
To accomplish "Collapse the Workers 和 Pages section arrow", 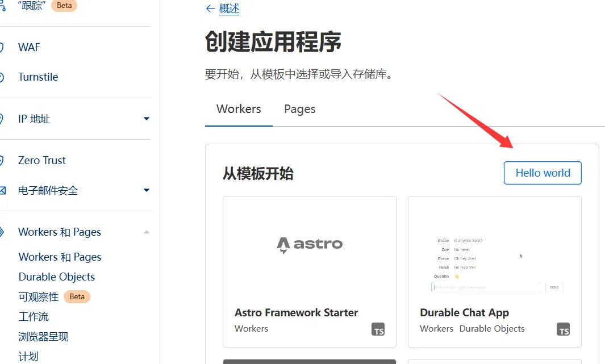I will tap(147, 232).
